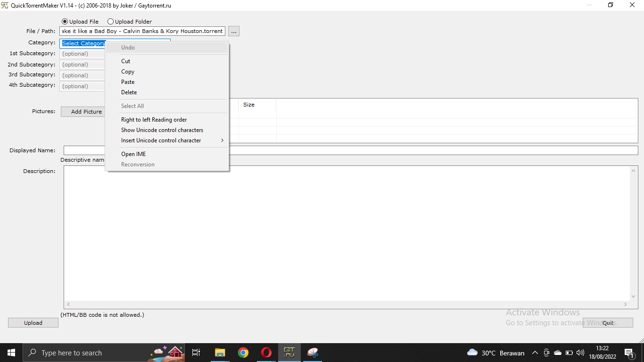
Task: Click the browse button with three dots
Action: point(234,31)
